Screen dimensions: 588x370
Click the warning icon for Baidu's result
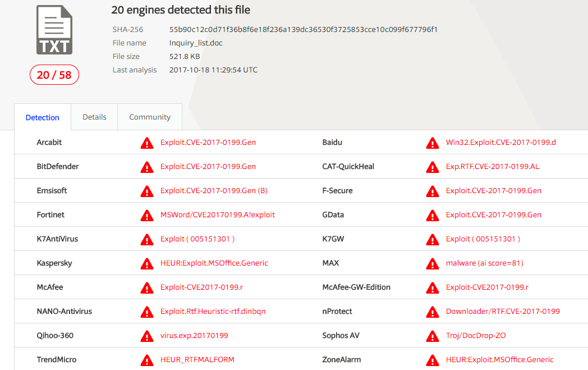click(433, 143)
